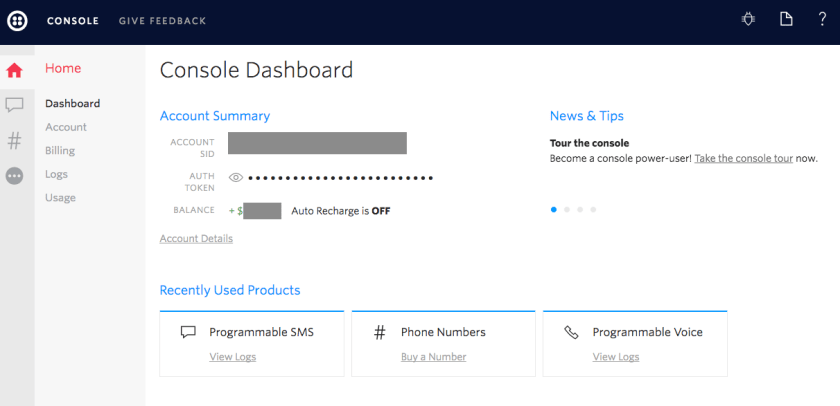Open the Home icon in sidebar
The image size is (840, 406).
pyautogui.click(x=15, y=70)
